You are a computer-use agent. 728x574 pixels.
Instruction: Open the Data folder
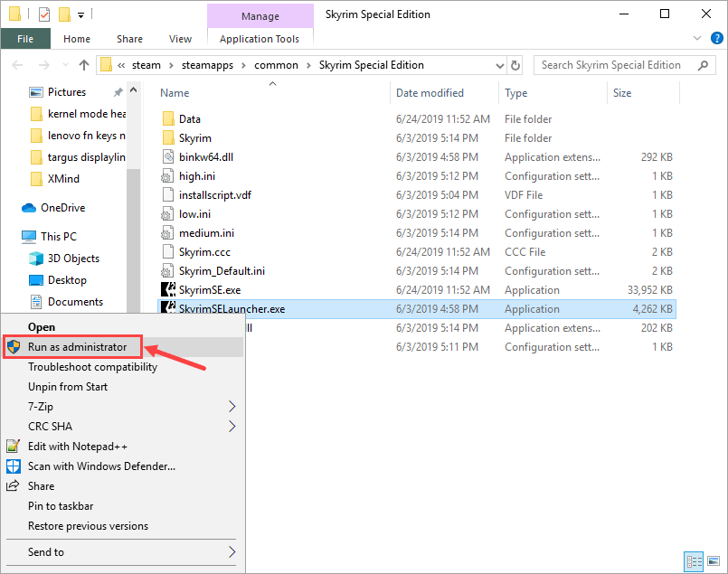(189, 119)
